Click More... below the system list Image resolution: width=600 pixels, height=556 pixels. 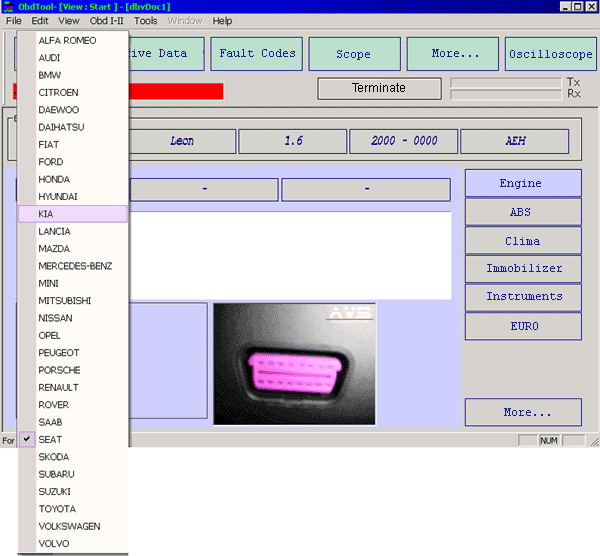tap(523, 412)
